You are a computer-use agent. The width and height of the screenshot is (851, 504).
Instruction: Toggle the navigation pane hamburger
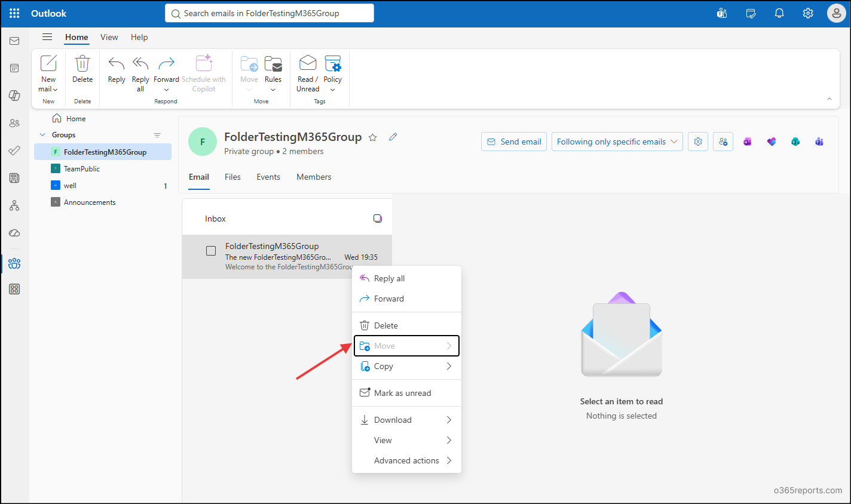pyautogui.click(x=47, y=37)
